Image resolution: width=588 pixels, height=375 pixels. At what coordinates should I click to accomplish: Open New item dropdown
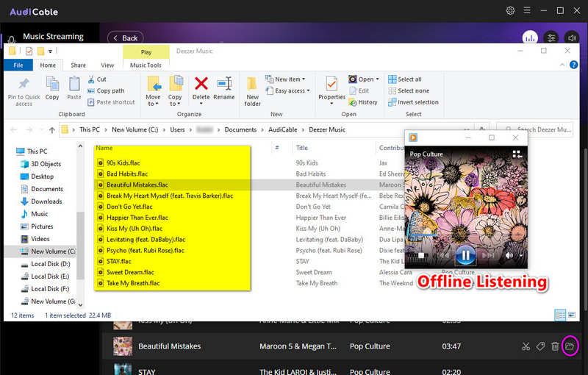(x=285, y=79)
